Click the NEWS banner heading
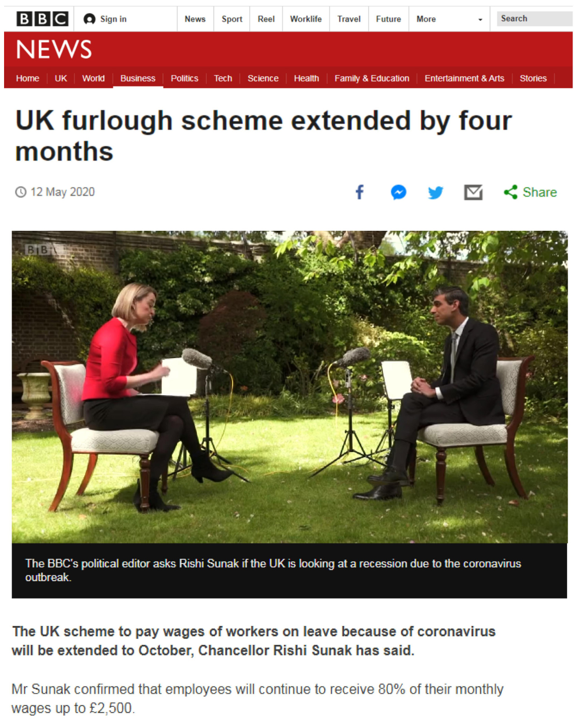 point(54,49)
